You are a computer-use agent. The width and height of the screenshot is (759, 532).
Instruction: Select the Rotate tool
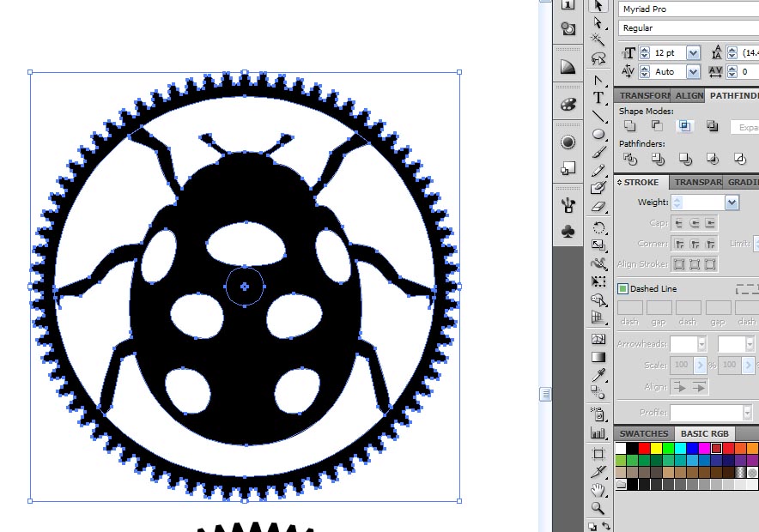pyautogui.click(x=598, y=227)
